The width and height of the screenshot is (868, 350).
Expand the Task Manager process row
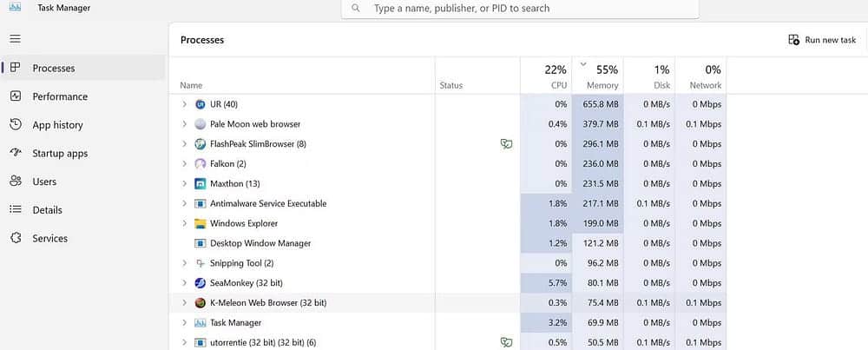click(x=184, y=323)
